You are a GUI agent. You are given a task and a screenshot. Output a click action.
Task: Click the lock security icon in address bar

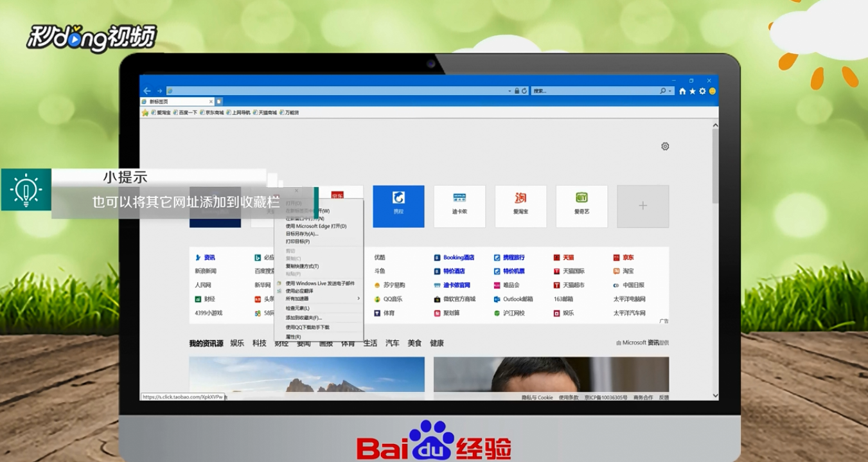517,91
